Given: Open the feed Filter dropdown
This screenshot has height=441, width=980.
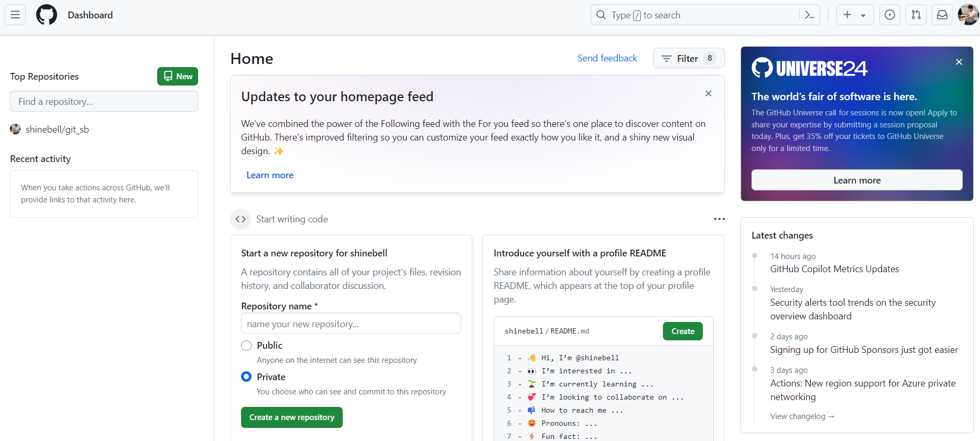Looking at the screenshot, I should coord(689,58).
